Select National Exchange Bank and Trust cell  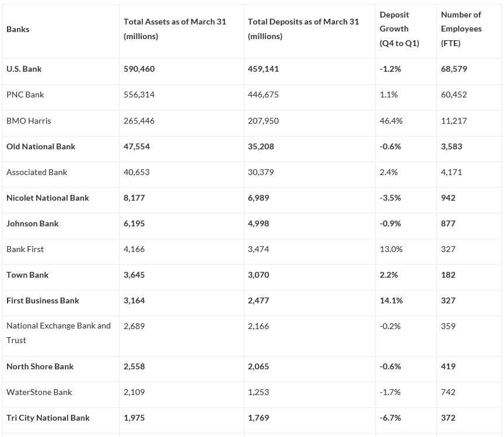[x=58, y=333]
